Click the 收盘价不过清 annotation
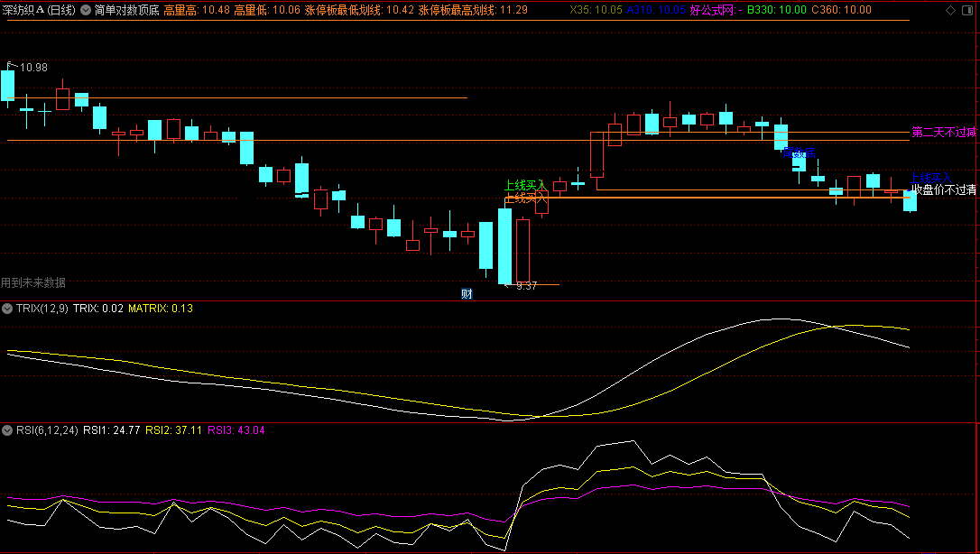Image resolution: width=980 pixels, height=554 pixels. click(x=944, y=189)
